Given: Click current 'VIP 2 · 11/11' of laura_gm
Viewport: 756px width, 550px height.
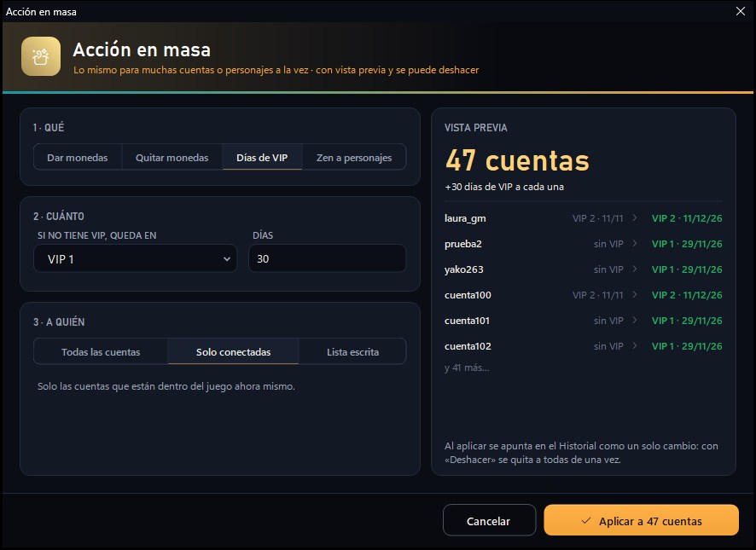Looking at the screenshot, I should tap(598, 218).
